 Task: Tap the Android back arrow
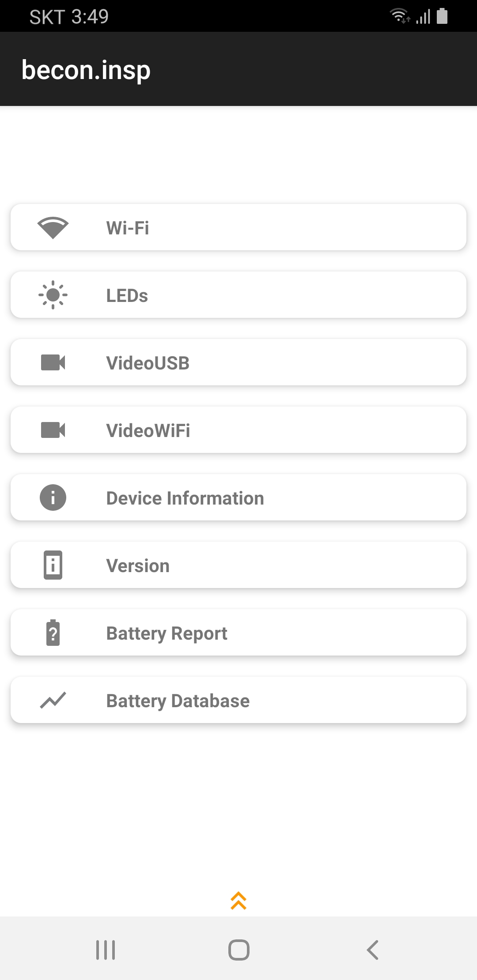(373, 950)
